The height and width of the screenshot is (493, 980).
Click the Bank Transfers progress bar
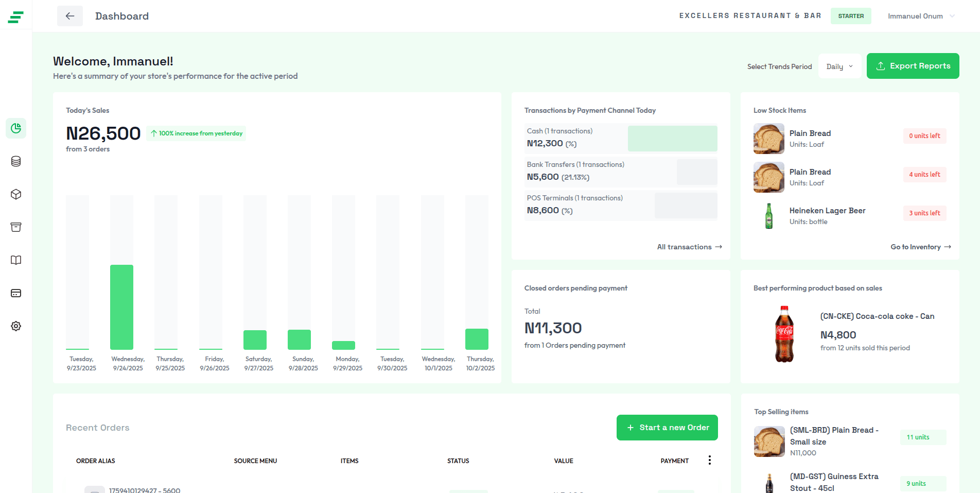(x=697, y=172)
